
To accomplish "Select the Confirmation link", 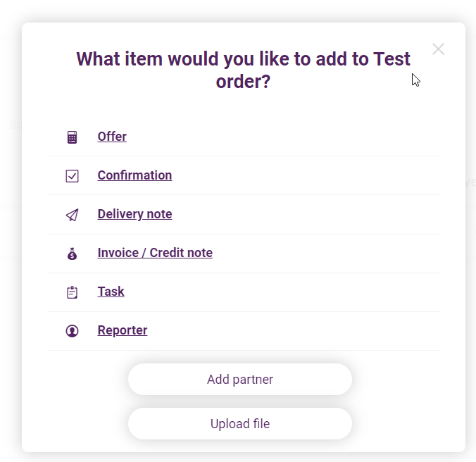I will pyautogui.click(x=134, y=175).
